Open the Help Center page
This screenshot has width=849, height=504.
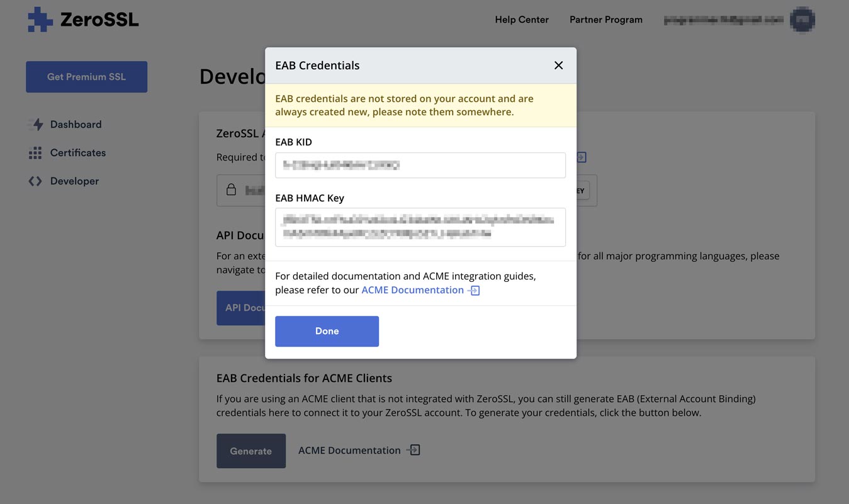tap(522, 20)
